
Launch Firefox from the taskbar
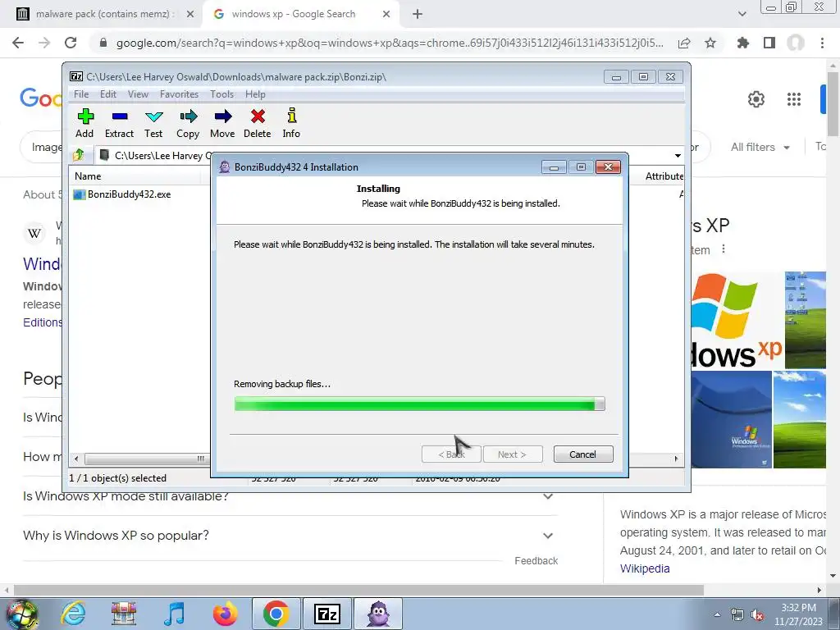(x=225, y=614)
